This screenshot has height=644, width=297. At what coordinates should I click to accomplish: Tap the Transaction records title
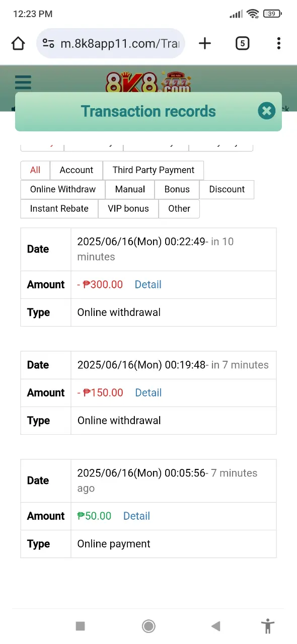[148, 111]
